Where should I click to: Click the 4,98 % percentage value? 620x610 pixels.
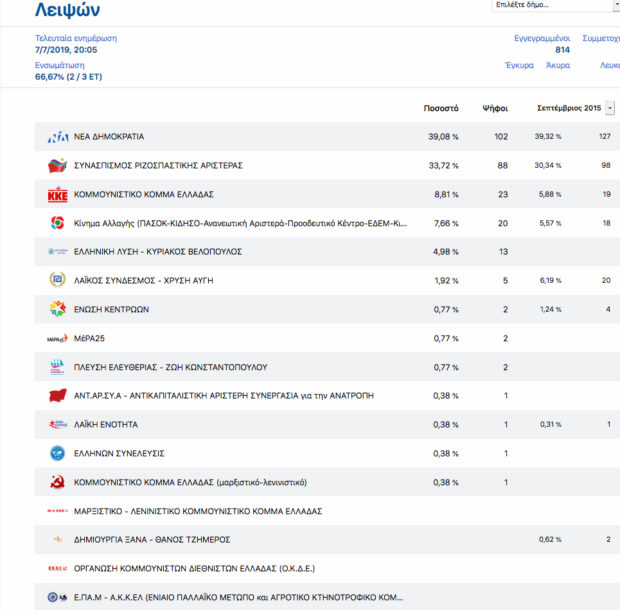click(446, 251)
